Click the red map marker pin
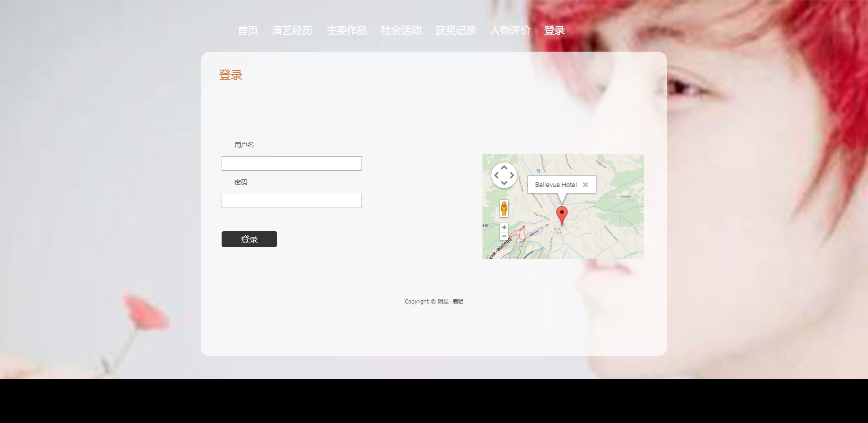The height and width of the screenshot is (423, 868). click(x=562, y=214)
